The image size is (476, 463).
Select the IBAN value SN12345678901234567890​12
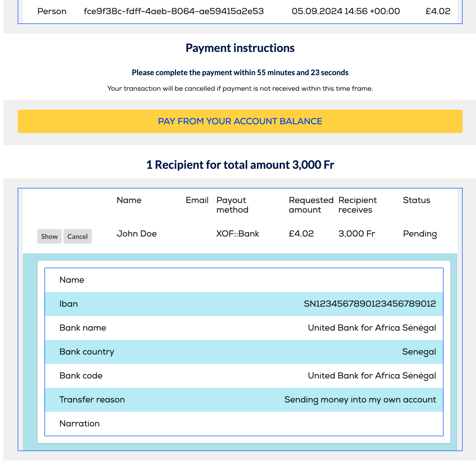370,304
